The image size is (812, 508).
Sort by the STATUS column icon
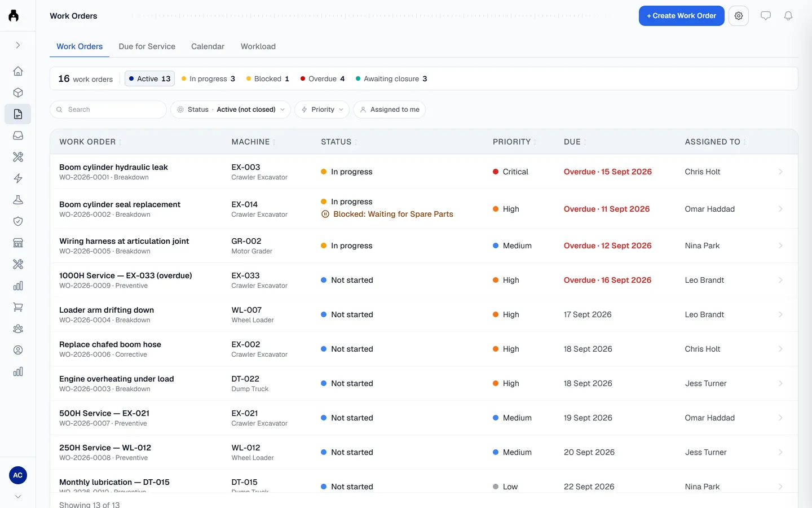click(356, 142)
